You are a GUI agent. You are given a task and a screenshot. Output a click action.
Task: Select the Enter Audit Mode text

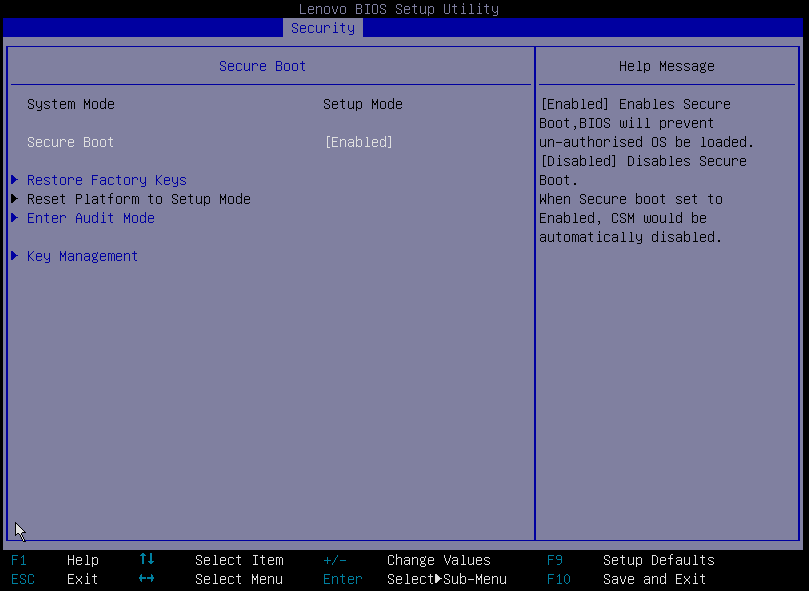tap(90, 218)
